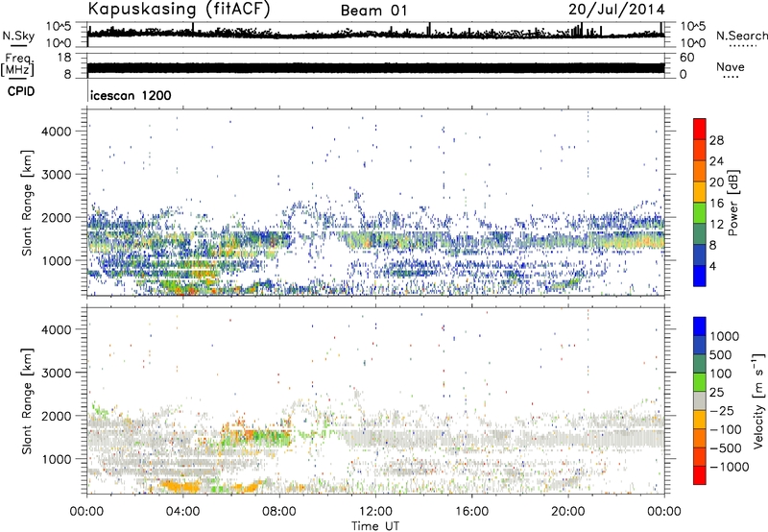Click the 'Kapuskasing (fitACF)' title text
Viewport: 768px width, 532px height.
(x=179, y=10)
